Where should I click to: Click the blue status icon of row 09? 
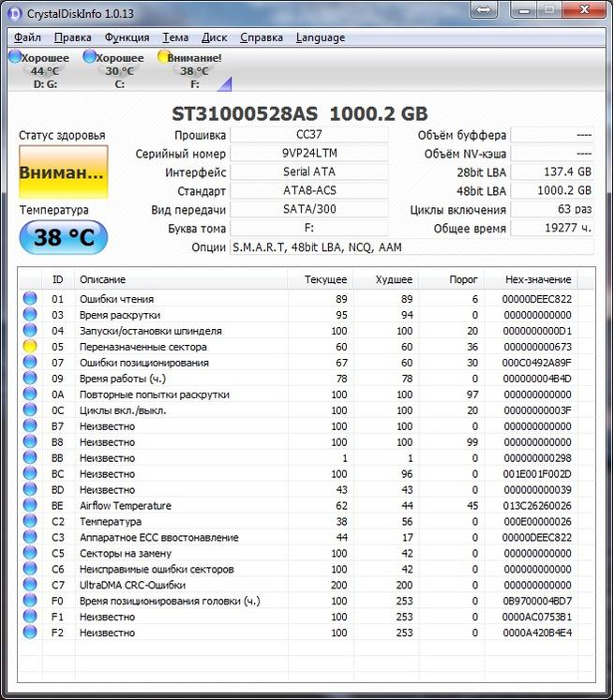point(30,378)
